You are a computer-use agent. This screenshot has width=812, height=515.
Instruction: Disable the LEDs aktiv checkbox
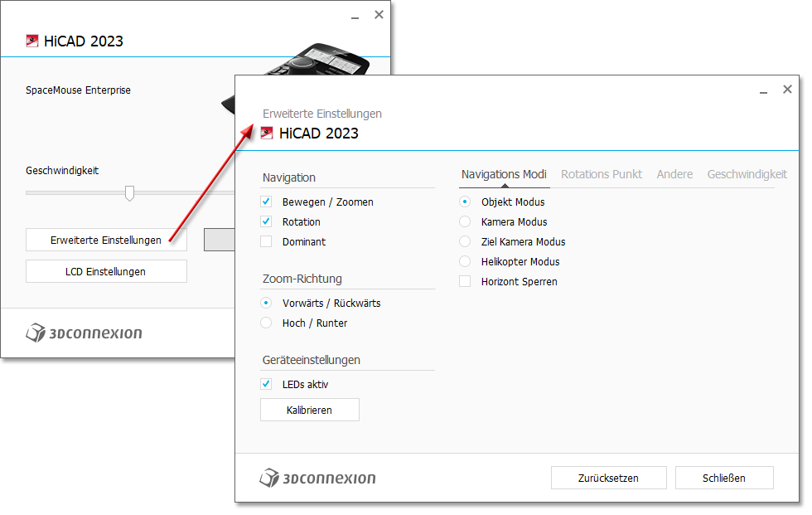click(266, 384)
